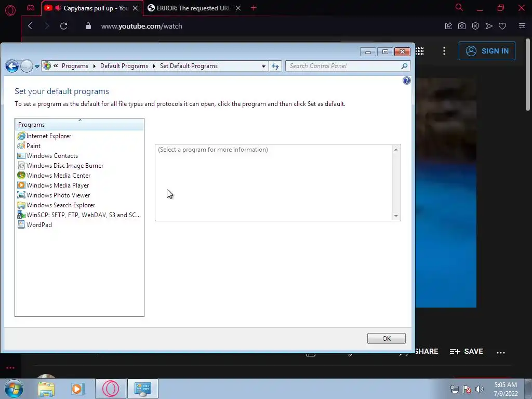
Task: Reload the YouTube page
Action: pos(64,26)
